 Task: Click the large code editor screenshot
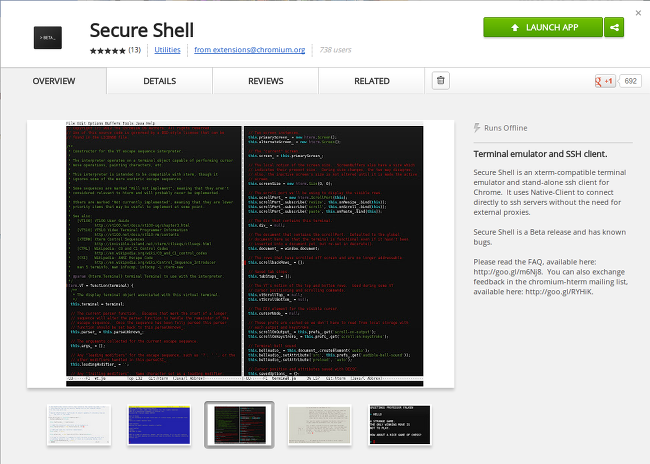(240, 254)
